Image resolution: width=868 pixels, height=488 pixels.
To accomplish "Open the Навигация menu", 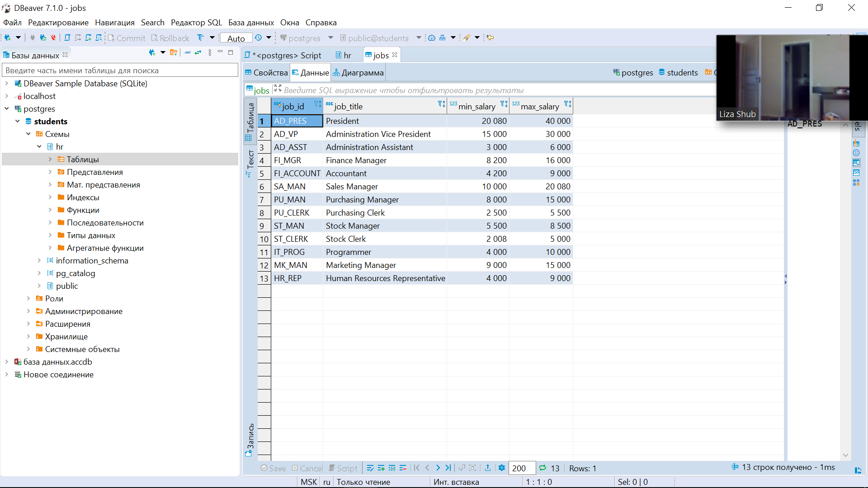I will click(x=114, y=23).
